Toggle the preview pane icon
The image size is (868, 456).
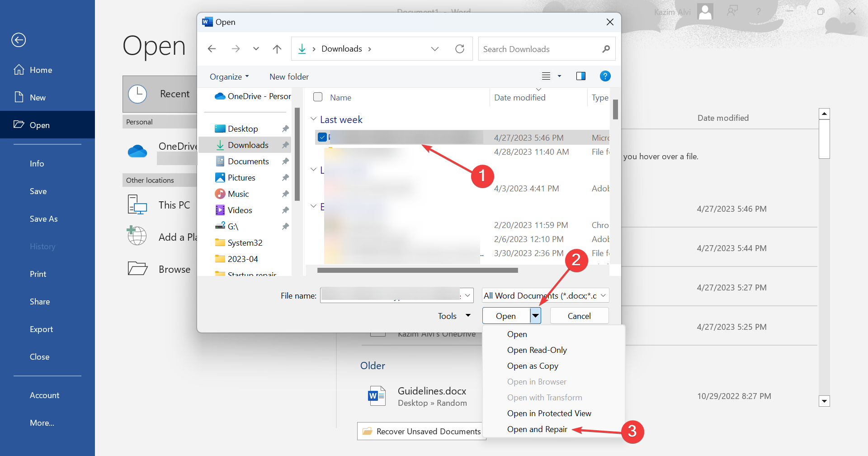[x=581, y=76]
